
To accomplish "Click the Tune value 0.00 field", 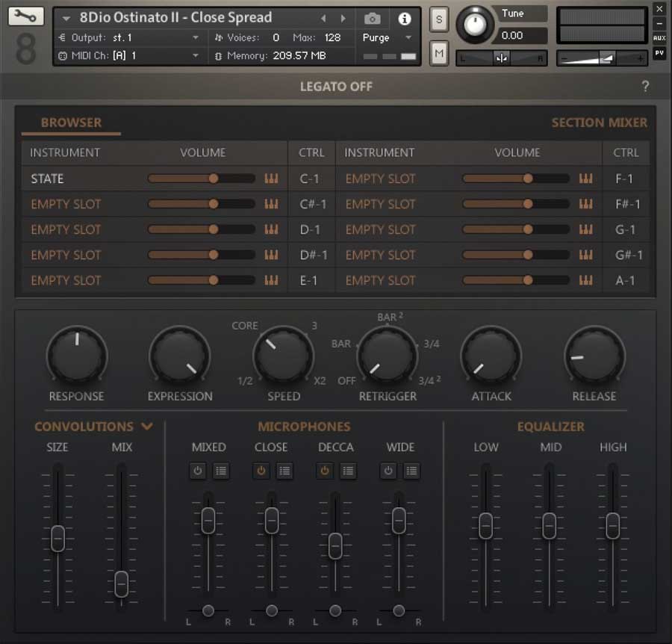I will tap(520, 36).
